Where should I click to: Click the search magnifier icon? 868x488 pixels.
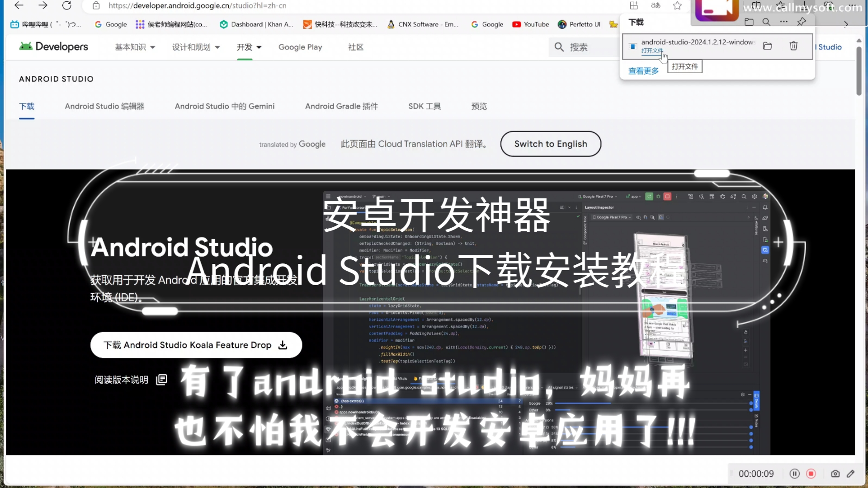559,47
